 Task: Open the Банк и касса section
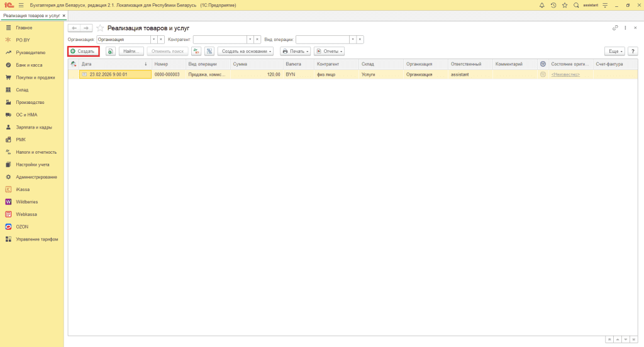coord(29,65)
